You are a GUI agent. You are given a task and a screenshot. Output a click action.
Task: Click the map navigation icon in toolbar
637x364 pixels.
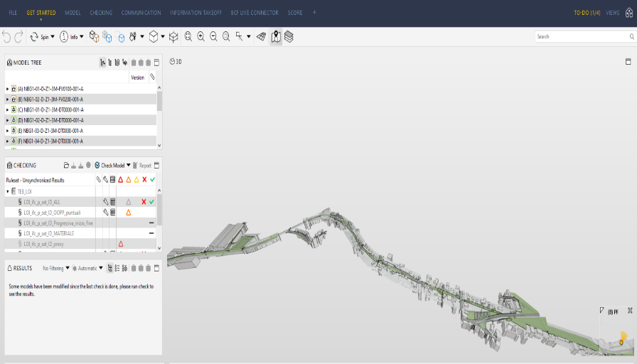(276, 36)
